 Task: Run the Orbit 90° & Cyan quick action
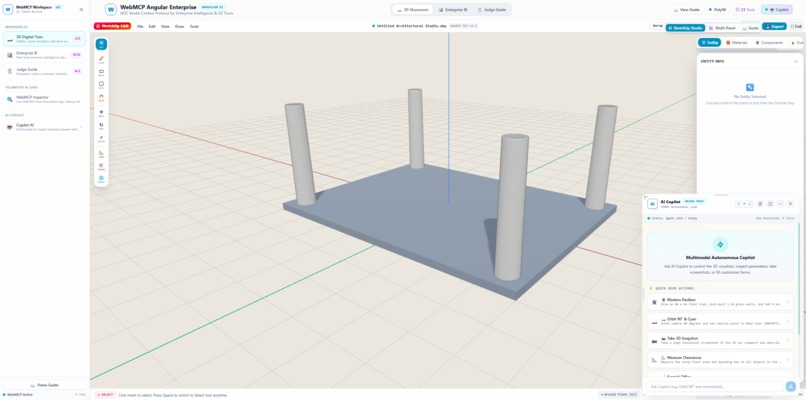(720, 321)
